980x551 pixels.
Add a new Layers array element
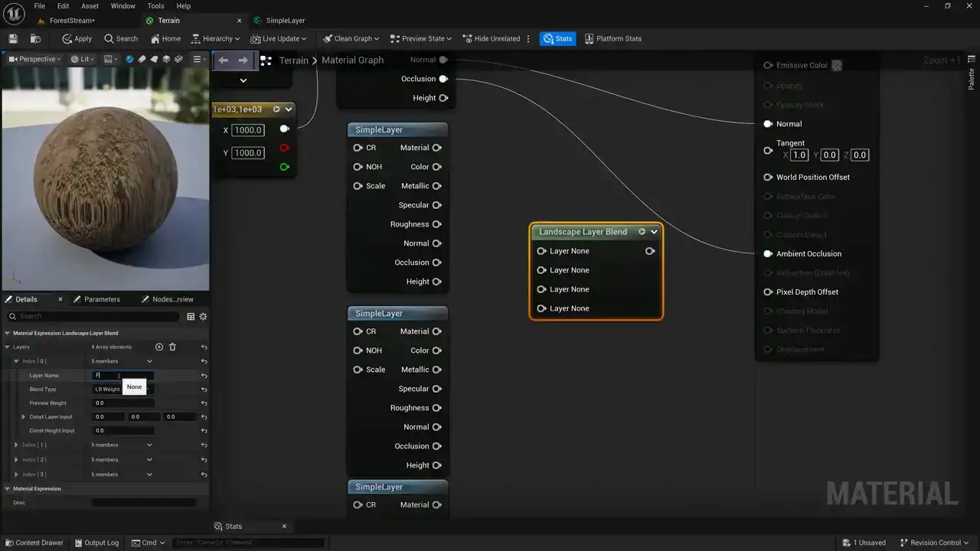[x=159, y=347]
